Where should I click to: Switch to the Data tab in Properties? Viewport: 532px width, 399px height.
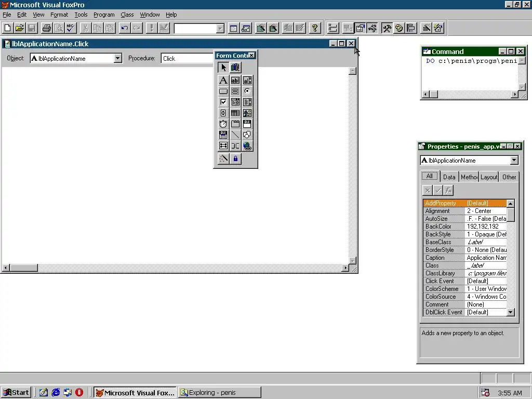tap(449, 177)
